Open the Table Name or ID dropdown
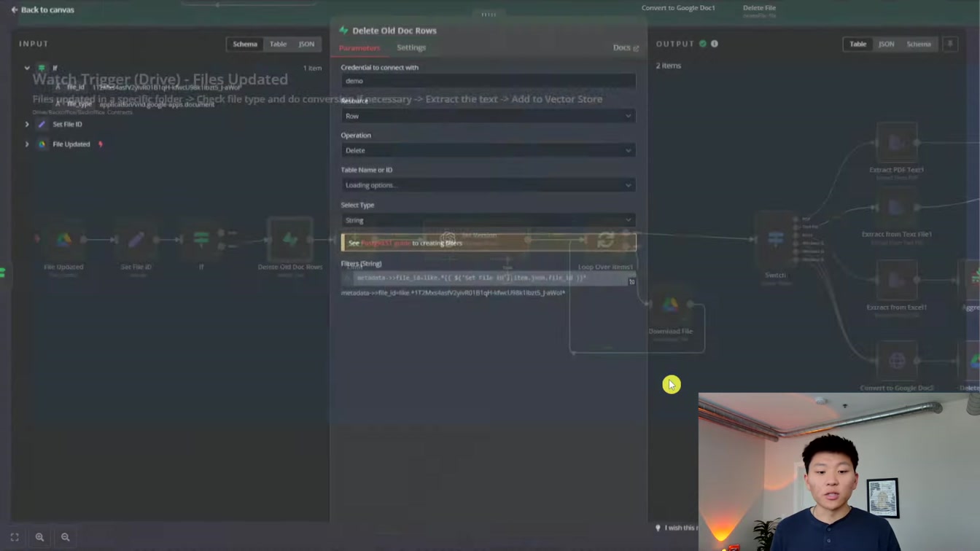Viewport: 980px width, 551px height. tap(488, 185)
